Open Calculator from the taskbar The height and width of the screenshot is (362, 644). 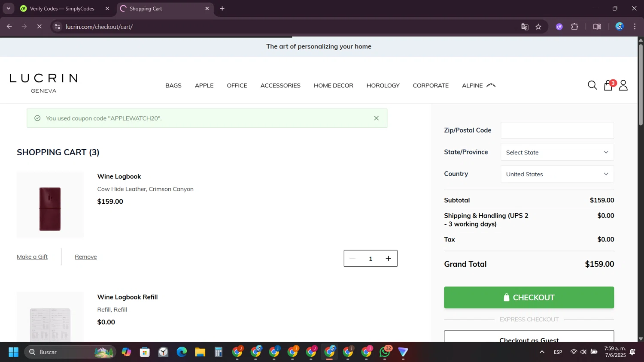pyautogui.click(x=219, y=352)
